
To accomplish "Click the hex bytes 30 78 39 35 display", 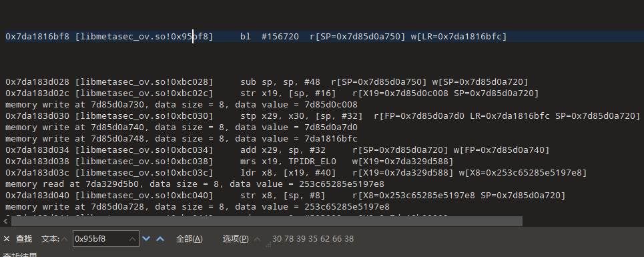I will point(312,238).
